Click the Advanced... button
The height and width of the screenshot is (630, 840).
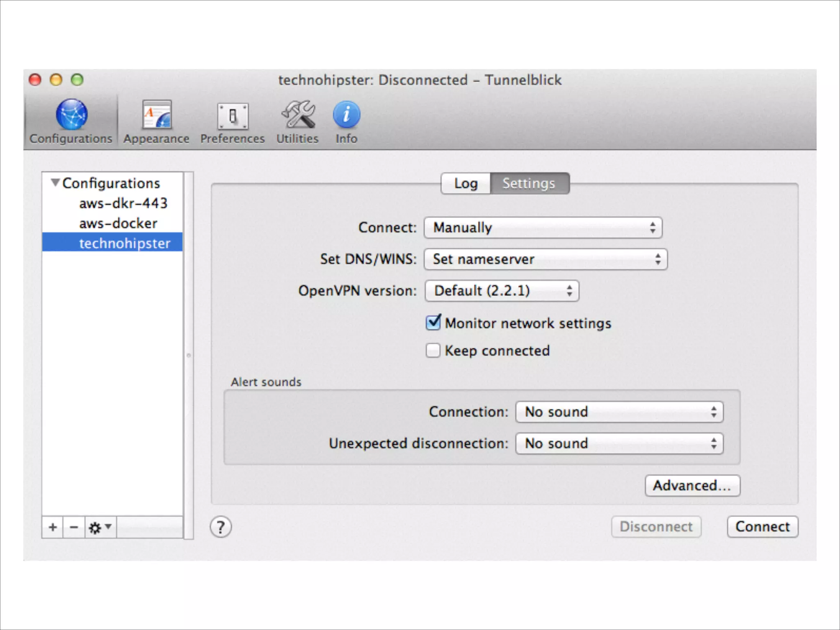pos(692,486)
